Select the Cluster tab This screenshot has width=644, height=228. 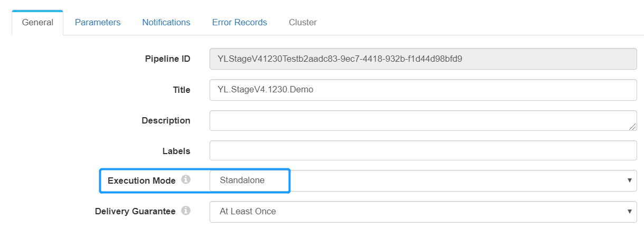(302, 23)
